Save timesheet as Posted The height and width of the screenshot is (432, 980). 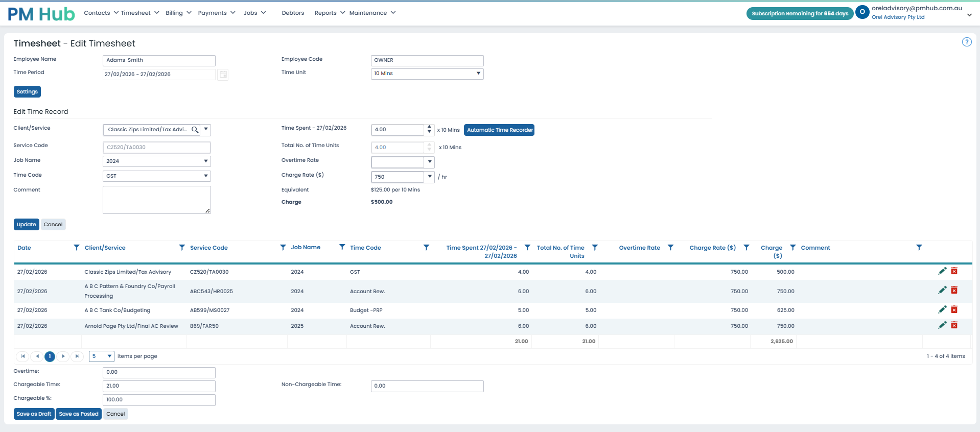tap(79, 414)
